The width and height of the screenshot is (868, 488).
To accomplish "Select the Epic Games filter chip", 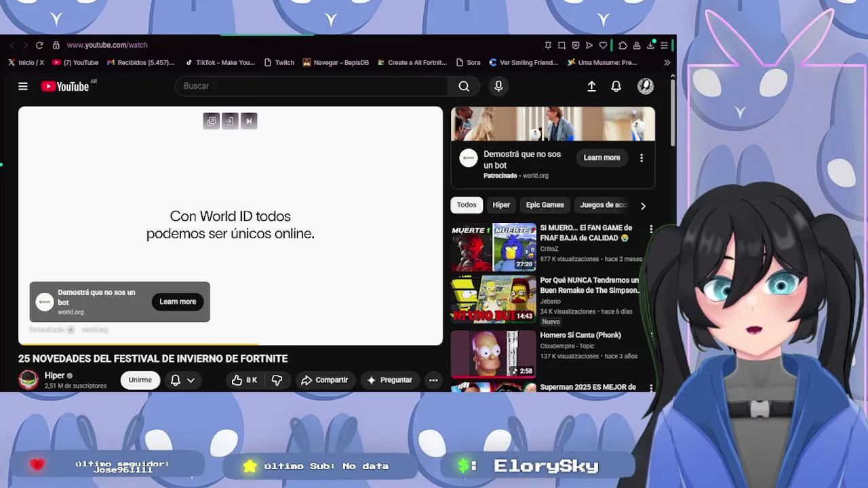I will 545,205.
